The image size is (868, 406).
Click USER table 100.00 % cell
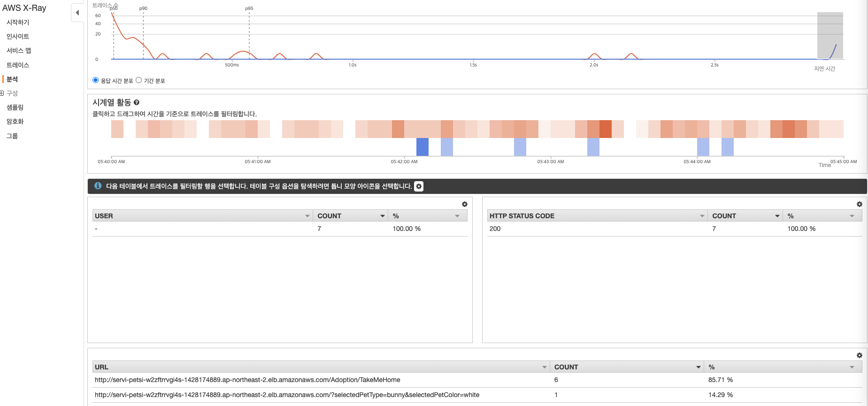click(x=407, y=229)
